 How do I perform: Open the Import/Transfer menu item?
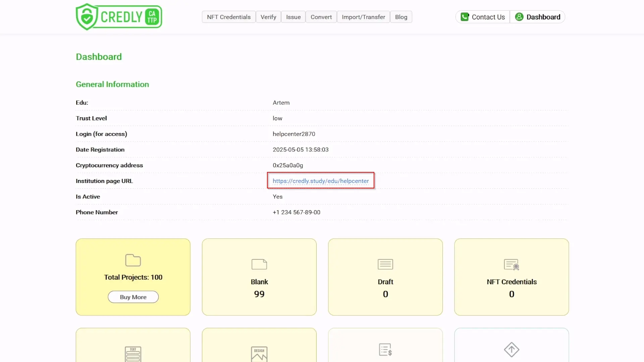(363, 17)
